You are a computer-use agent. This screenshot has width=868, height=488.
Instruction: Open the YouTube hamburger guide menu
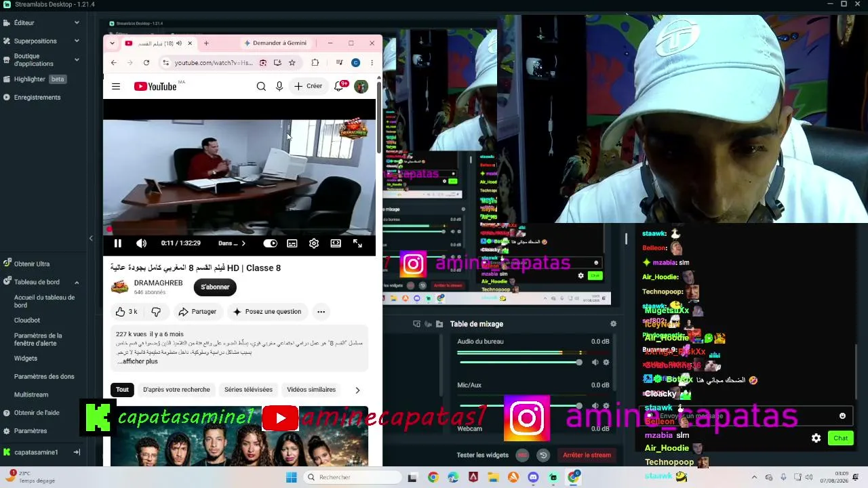(116, 86)
